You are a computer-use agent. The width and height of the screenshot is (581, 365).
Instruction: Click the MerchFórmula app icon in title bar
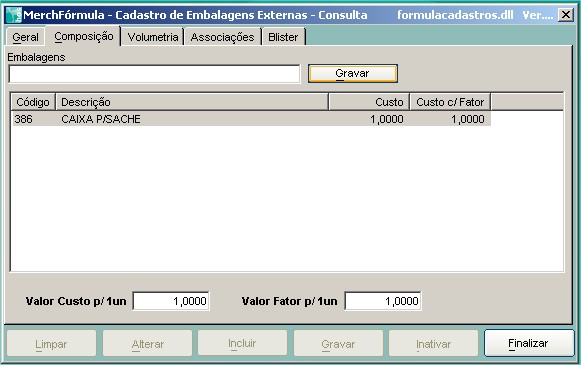point(14,15)
